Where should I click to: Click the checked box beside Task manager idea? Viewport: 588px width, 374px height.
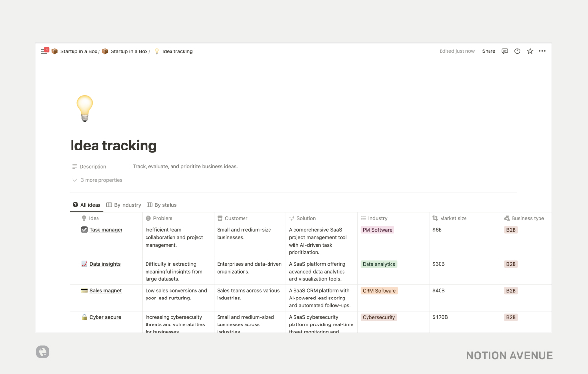(84, 229)
